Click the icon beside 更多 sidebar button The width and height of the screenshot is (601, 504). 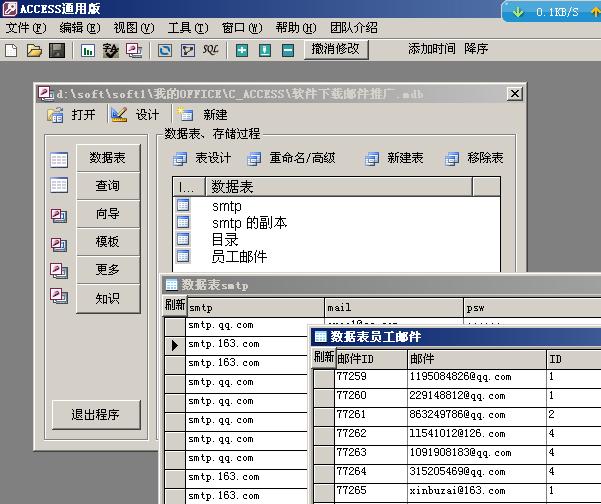point(59,271)
